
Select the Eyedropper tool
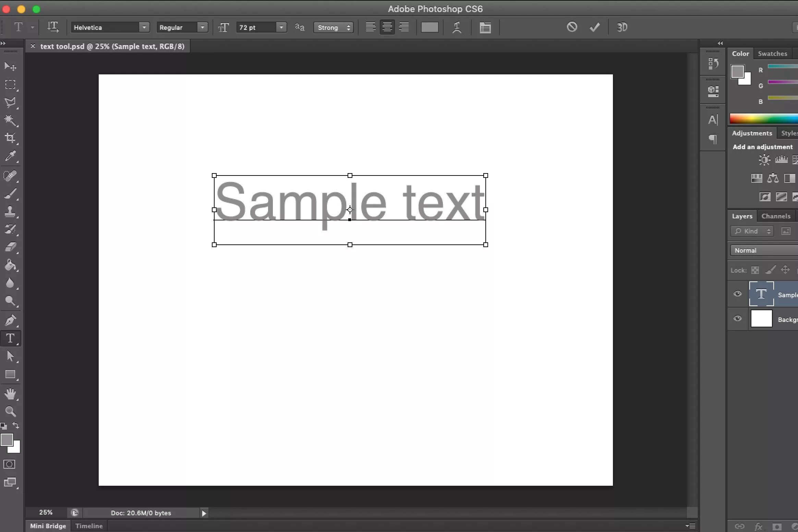[x=10, y=156]
